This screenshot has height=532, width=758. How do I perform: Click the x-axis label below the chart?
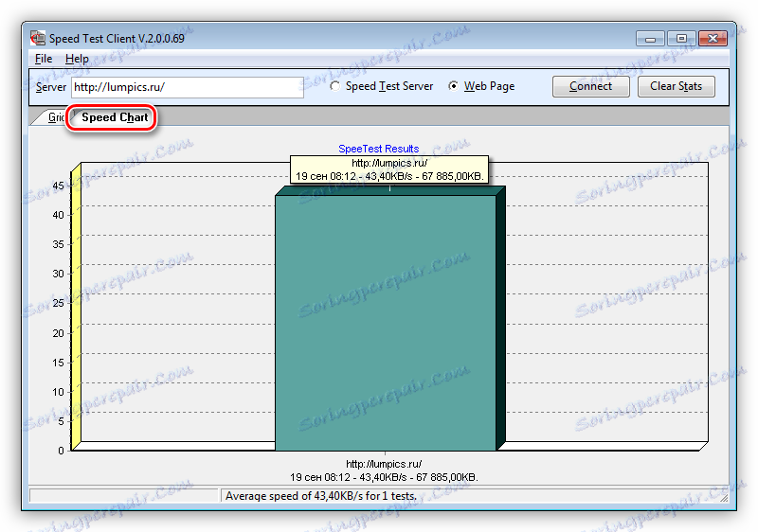[384, 470]
